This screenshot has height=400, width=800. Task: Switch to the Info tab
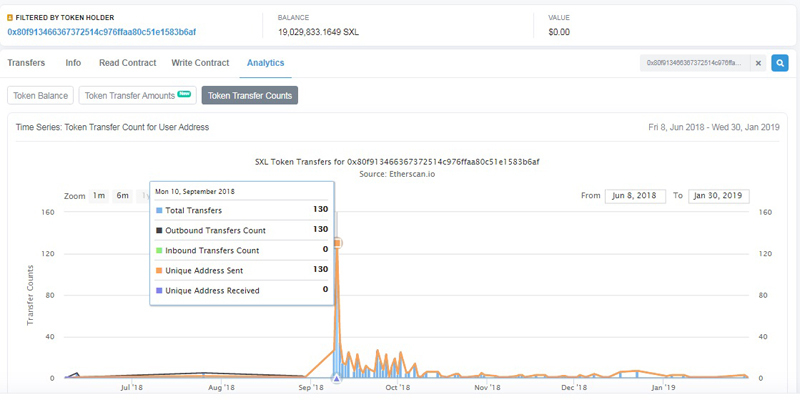tap(73, 63)
